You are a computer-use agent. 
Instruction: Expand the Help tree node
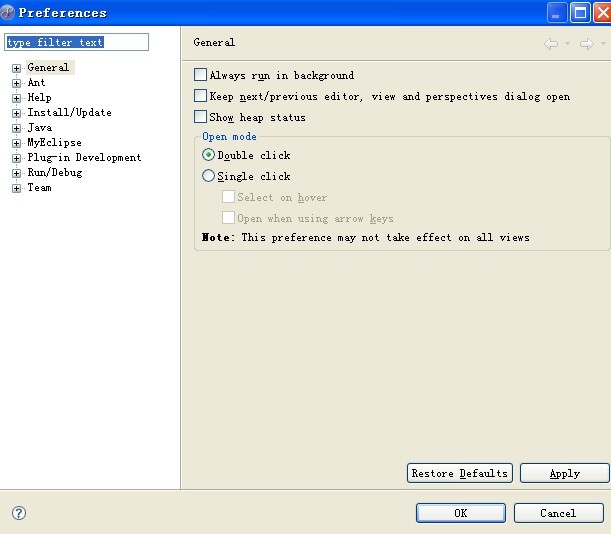coord(16,98)
